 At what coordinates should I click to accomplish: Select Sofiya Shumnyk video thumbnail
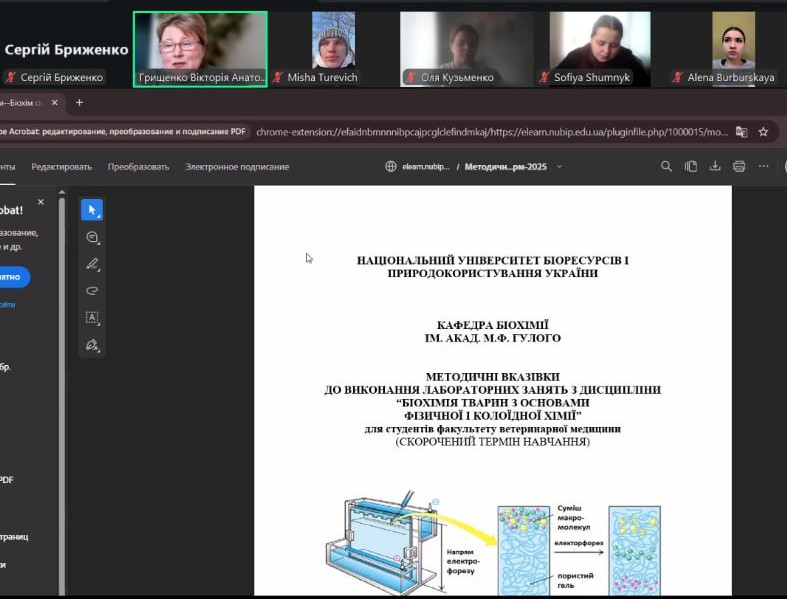(600, 49)
